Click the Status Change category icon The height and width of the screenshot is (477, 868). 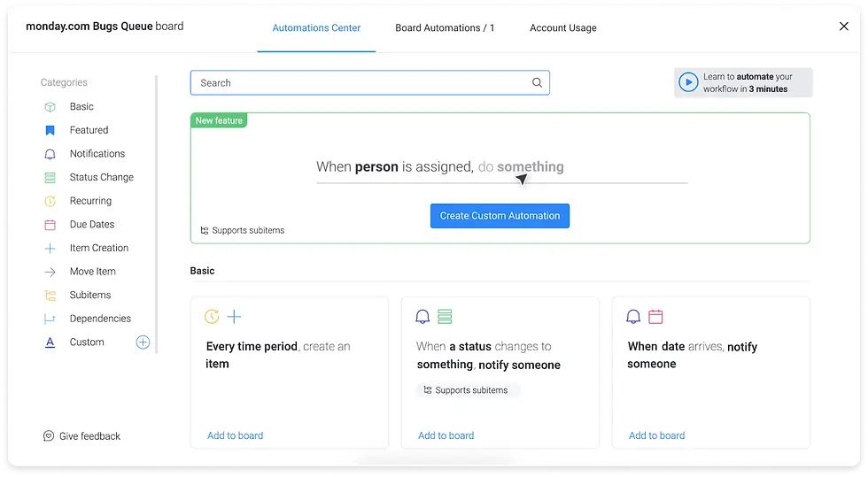click(50, 178)
